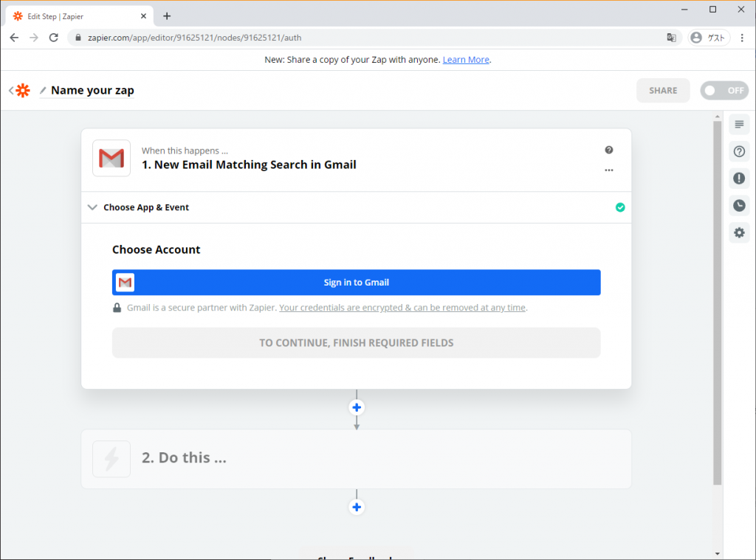Open the settings gear in right sidebar
Image resolution: width=756 pixels, height=560 pixels.
tap(739, 232)
